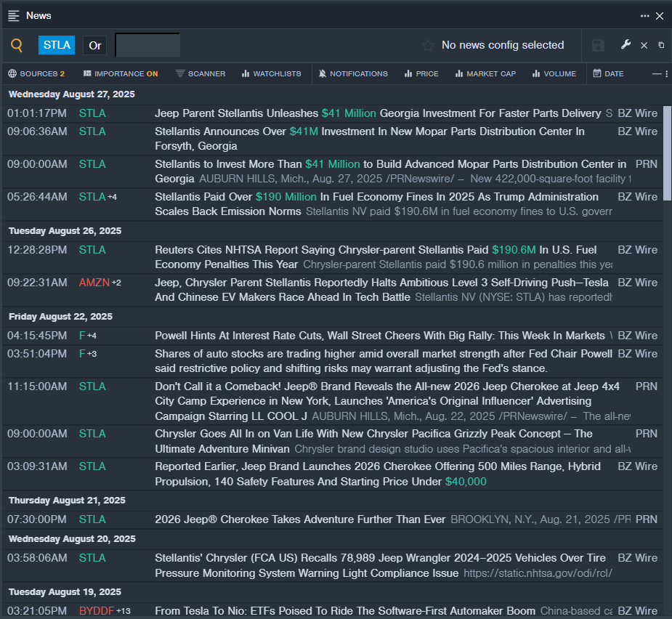Open Don't Call it a Comeback Jeep headline
Viewport: 672px width, 619px height.
click(x=387, y=401)
